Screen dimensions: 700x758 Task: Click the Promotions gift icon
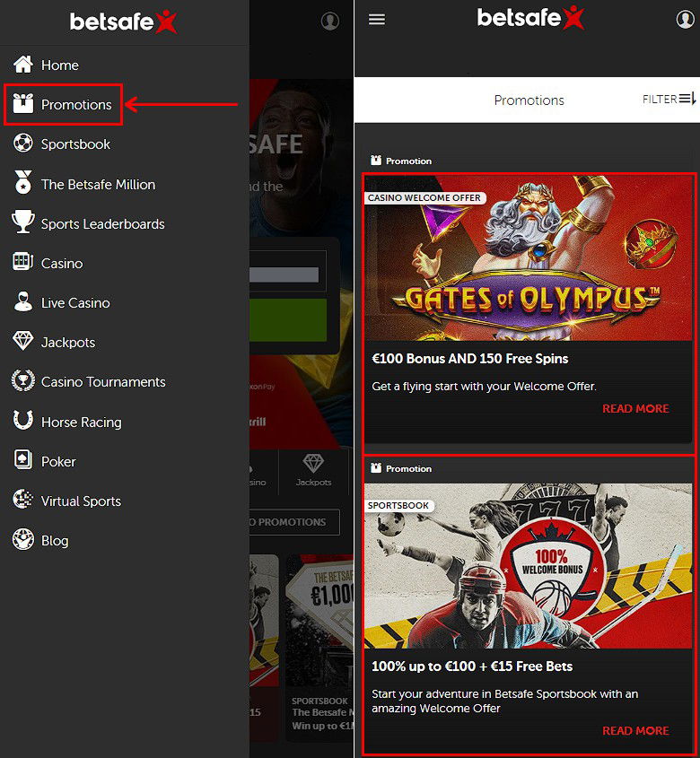click(x=22, y=105)
